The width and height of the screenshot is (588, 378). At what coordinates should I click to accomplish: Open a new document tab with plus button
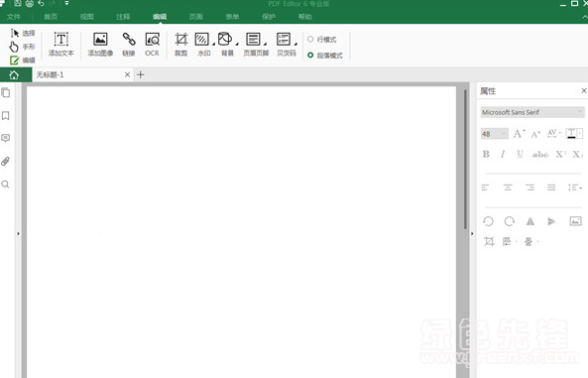coord(140,74)
